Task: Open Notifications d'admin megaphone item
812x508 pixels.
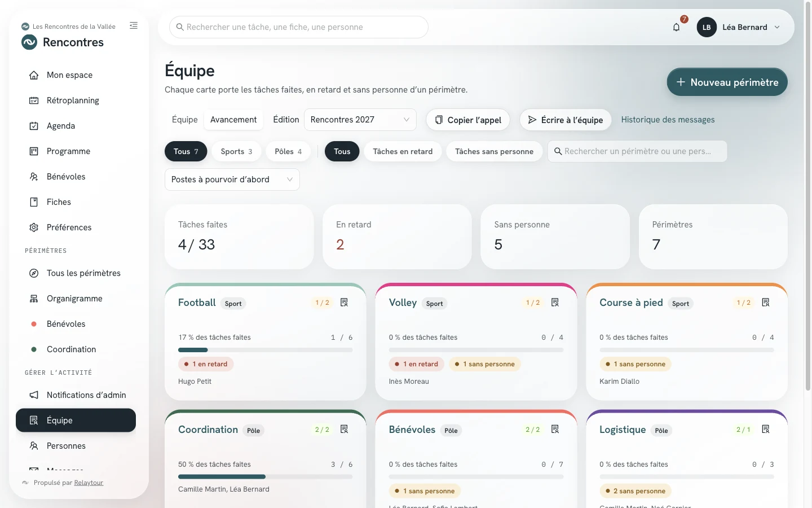Action: coord(76,395)
